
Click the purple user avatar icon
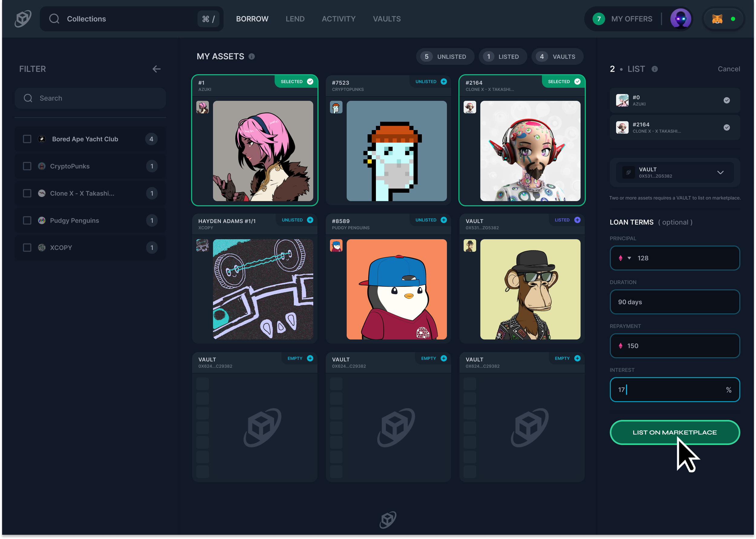pyautogui.click(x=680, y=19)
